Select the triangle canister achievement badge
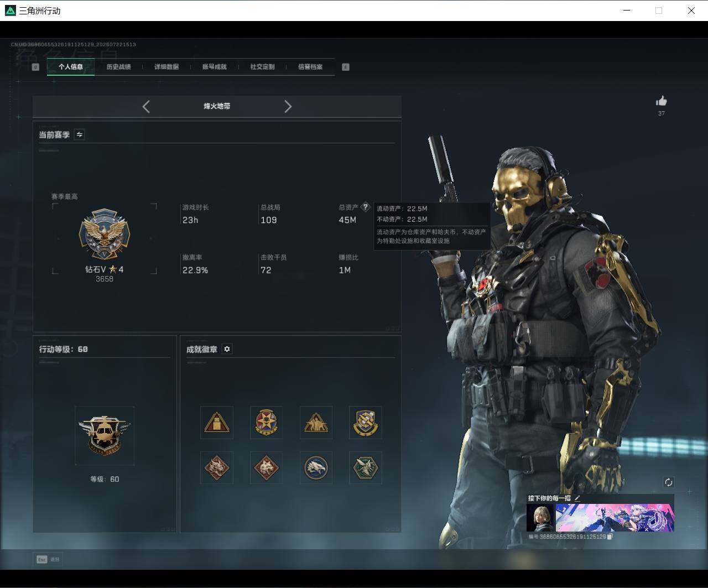Viewport: 708px width, 588px height. tap(217, 423)
